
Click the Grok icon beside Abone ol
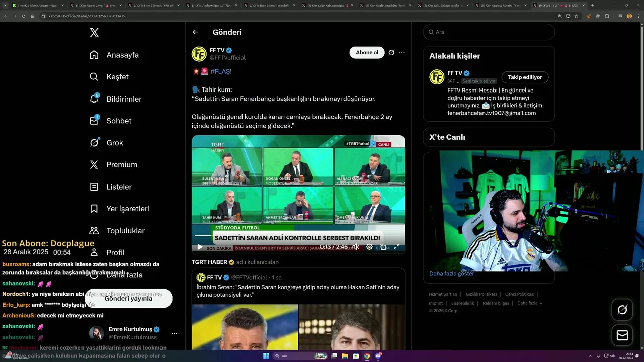[x=391, y=52]
